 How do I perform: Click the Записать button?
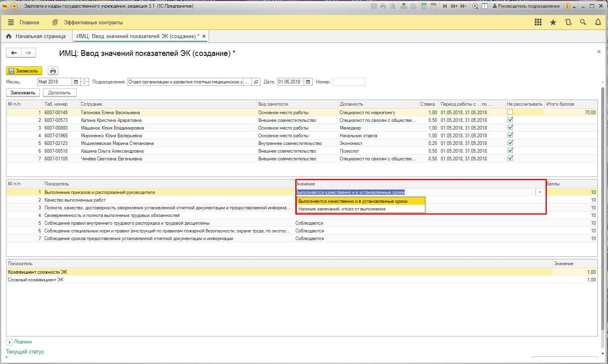[x=24, y=71]
